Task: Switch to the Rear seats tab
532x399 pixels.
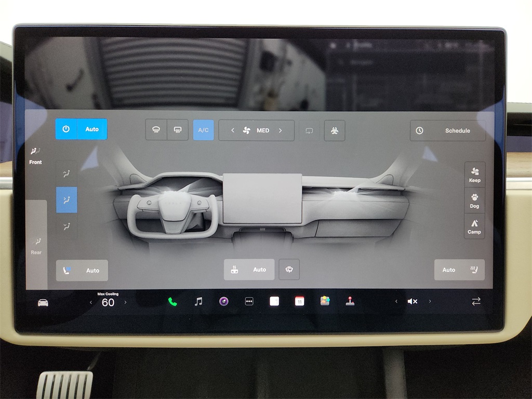Action: [36, 246]
